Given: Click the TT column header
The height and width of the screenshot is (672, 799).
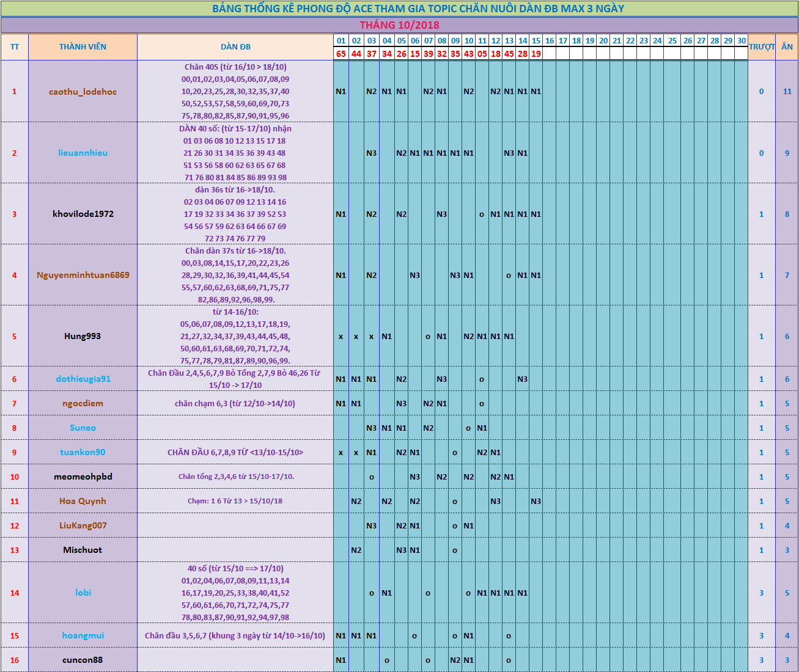Looking at the screenshot, I should point(15,47).
